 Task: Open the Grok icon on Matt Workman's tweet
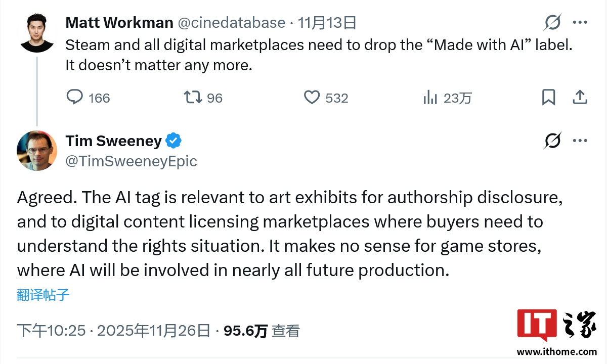553,23
